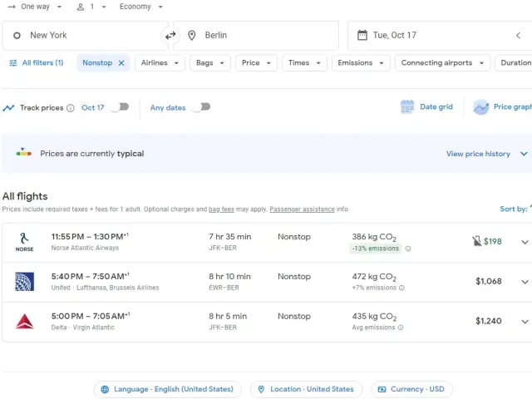This screenshot has width=532, height=399.
Task: Click the -13% emissions info icon
Action: [408, 249]
